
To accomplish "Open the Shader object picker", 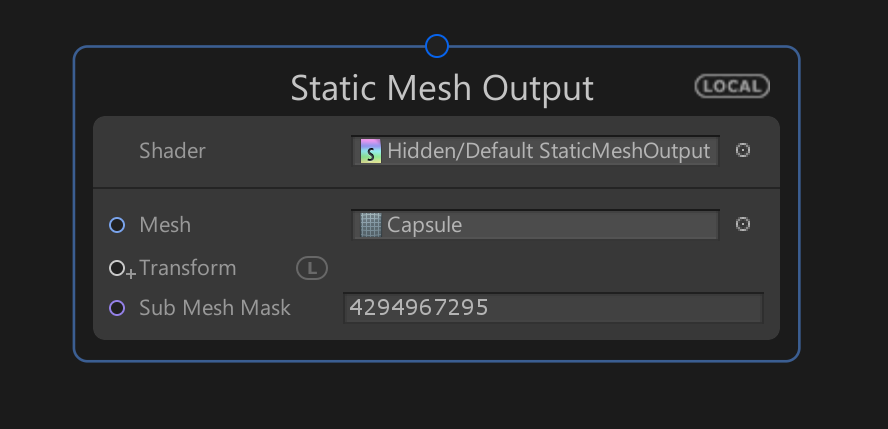I will tap(743, 151).
